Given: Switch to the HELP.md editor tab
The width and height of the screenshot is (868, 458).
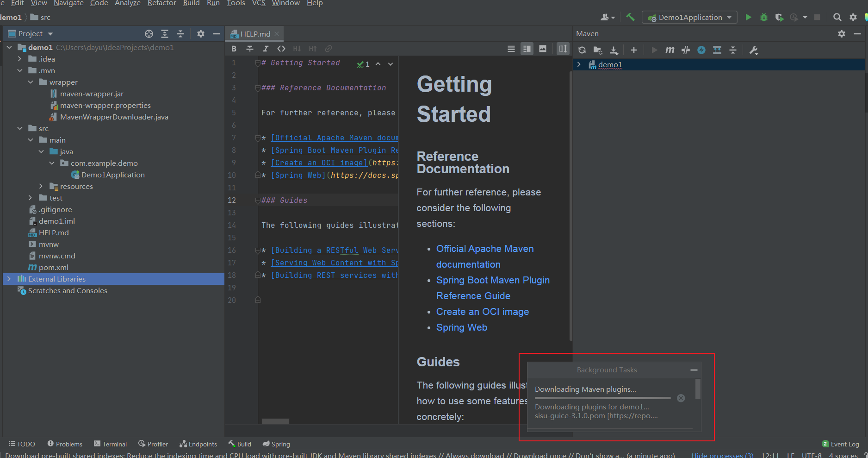Looking at the screenshot, I should click(255, 34).
